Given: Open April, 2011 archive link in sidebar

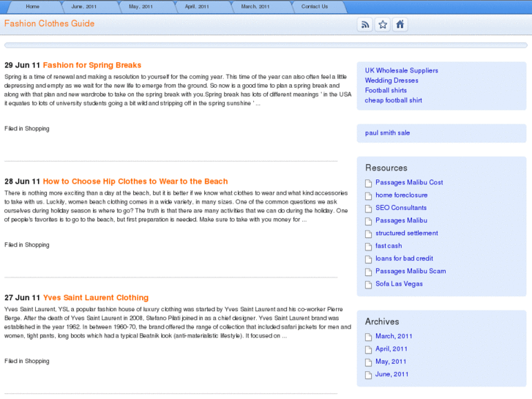Looking at the screenshot, I should coord(391,348).
